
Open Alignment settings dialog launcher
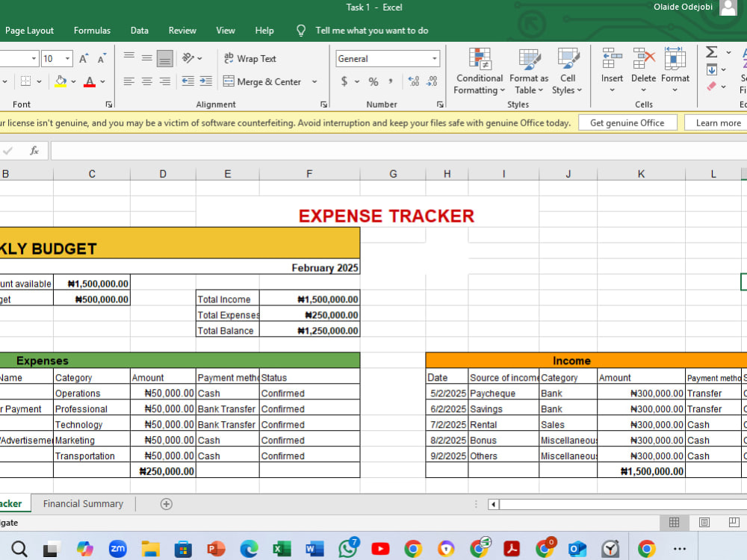pyautogui.click(x=324, y=105)
